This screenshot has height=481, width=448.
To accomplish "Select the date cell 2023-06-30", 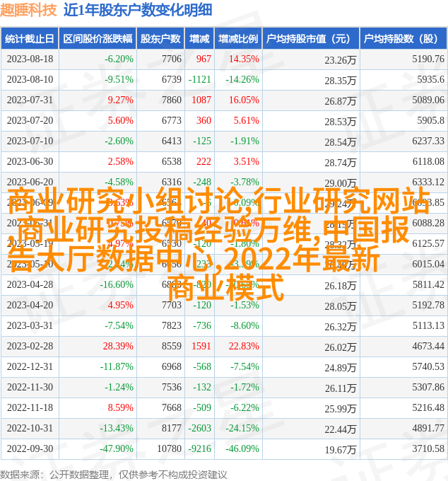I will click(30, 162).
